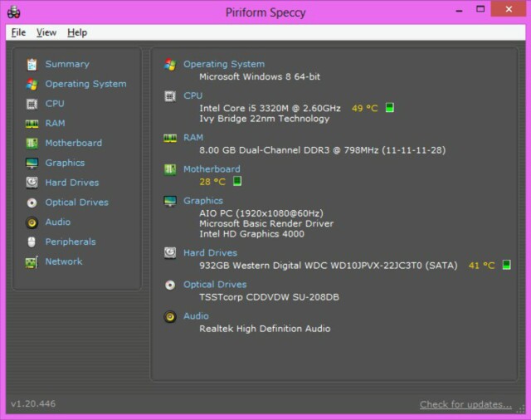Click the RAM heading link in main panel
This screenshot has width=531, height=420.
tap(193, 138)
